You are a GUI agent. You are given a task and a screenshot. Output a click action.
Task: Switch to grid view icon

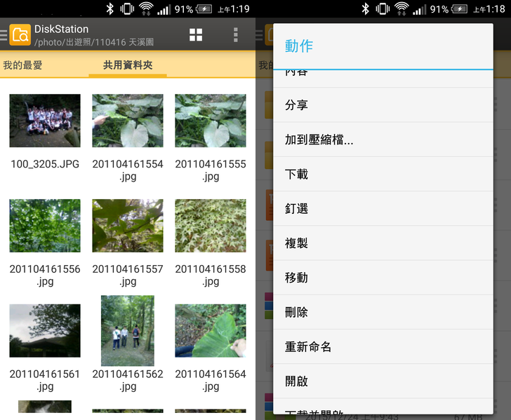coord(196,35)
